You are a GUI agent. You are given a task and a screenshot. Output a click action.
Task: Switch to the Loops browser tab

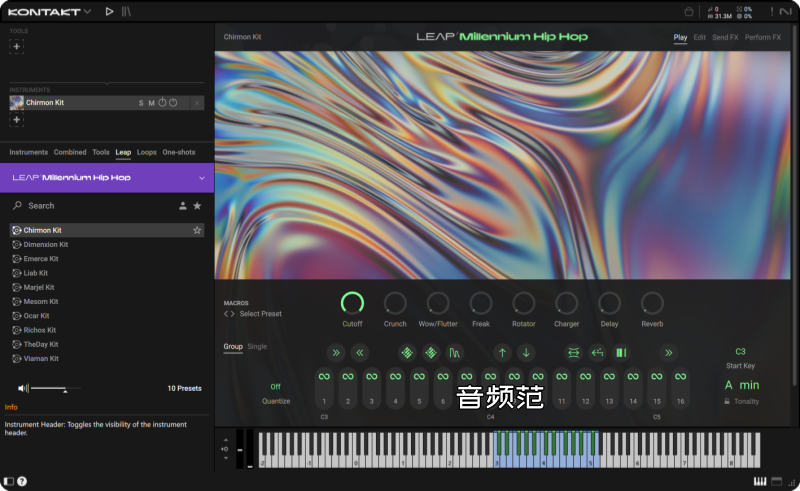click(x=147, y=152)
